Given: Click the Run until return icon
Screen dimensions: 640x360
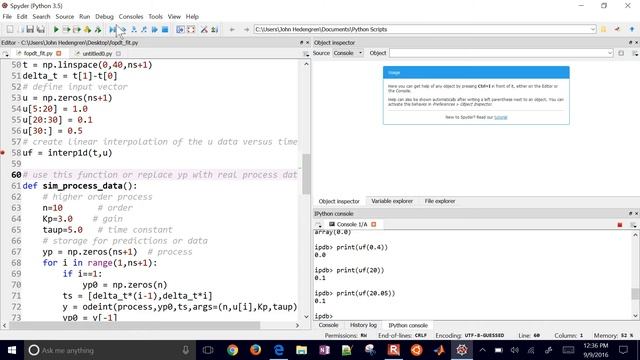Looking at the screenshot, I should (x=144, y=29).
